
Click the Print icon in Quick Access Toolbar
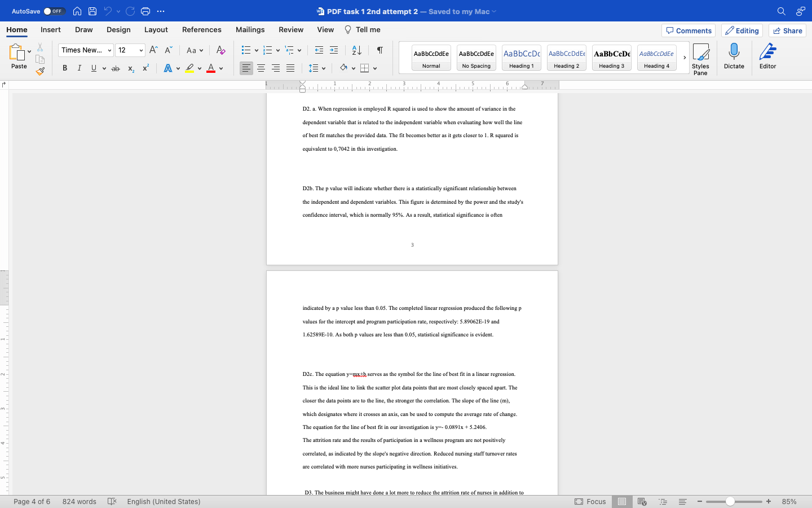pyautogui.click(x=145, y=11)
